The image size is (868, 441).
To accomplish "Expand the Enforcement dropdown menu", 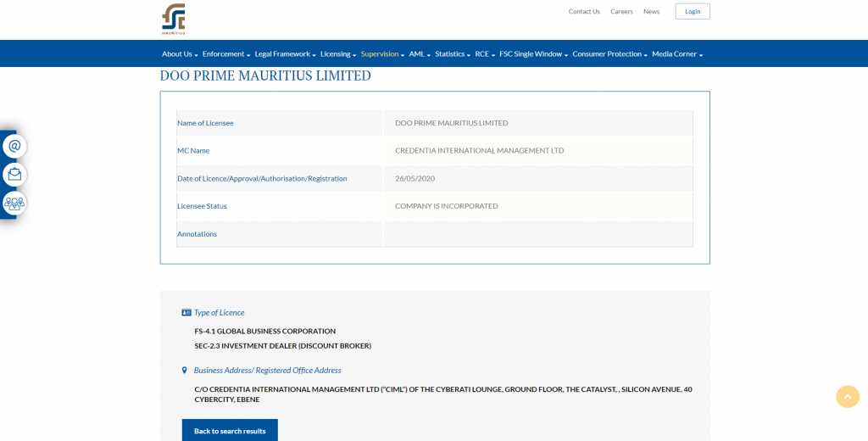I will tap(225, 54).
